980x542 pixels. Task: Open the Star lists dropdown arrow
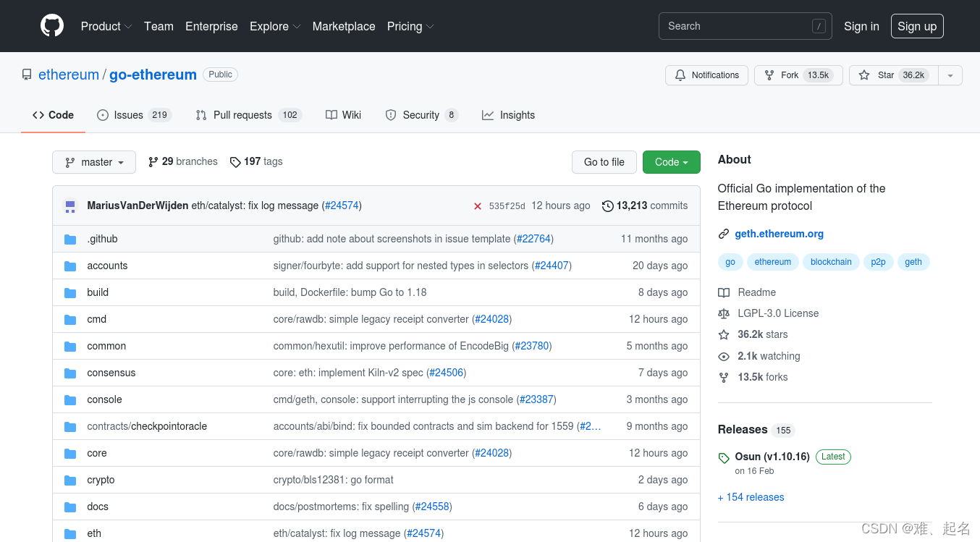tap(950, 75)
